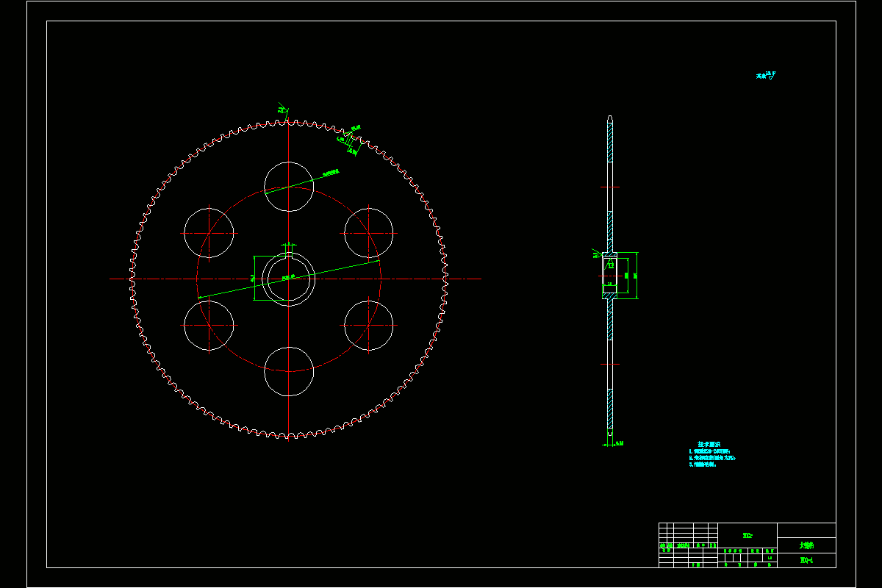Click the first cyan technical requirement line
Image resolution: width=882 pixels, height=588 pixels.
pos(709,451)
